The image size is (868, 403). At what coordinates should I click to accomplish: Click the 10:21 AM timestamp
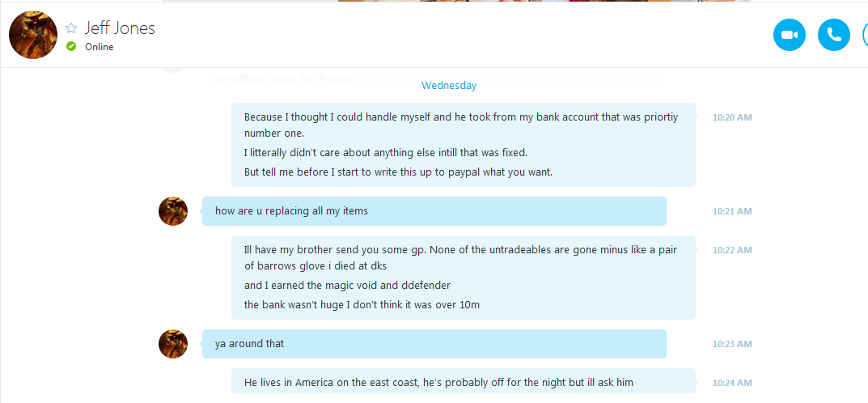pos(732,211)
